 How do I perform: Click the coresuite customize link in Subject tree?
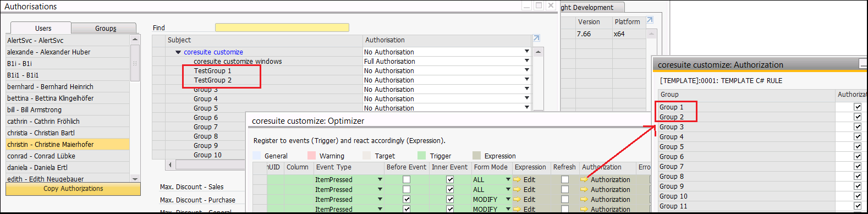pos(213,52)
